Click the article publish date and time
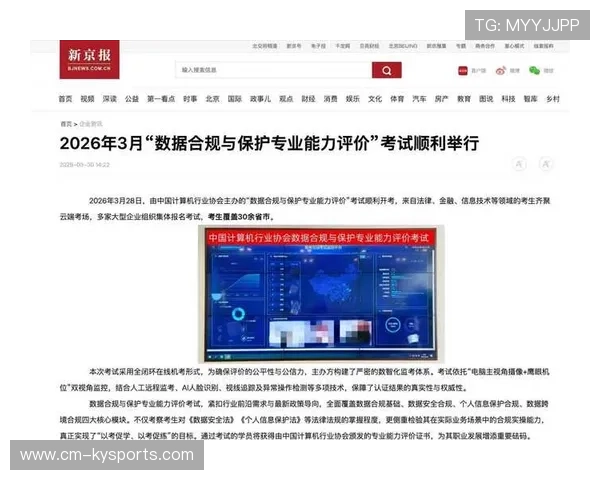Viewport: 600px width, 480px height. (85, 165)
